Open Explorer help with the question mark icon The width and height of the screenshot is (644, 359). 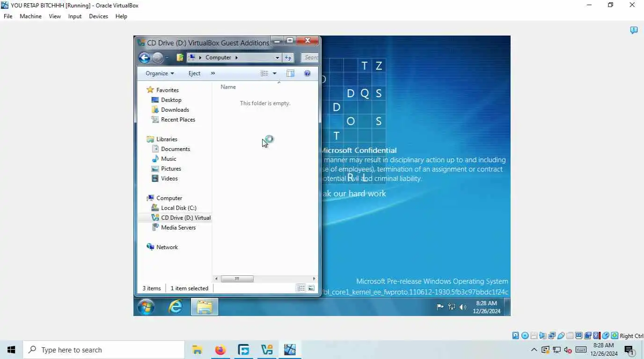tap(307, 73)
